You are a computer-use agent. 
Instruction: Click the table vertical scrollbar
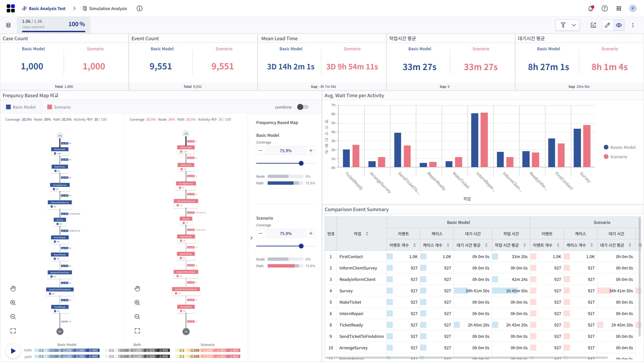(x=639, y=277)
